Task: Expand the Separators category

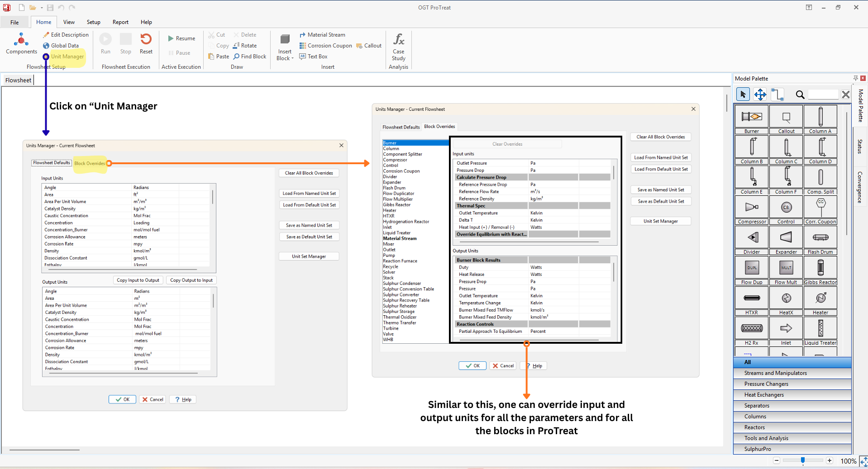Action: (x=792, y=406)
